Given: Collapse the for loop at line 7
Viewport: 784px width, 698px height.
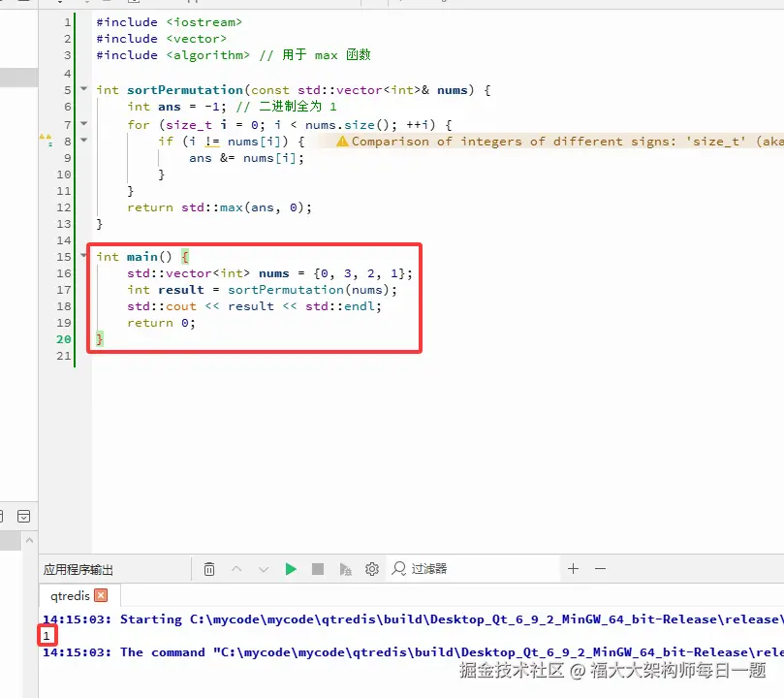Looking at the screenshot, I should (84, 123).
